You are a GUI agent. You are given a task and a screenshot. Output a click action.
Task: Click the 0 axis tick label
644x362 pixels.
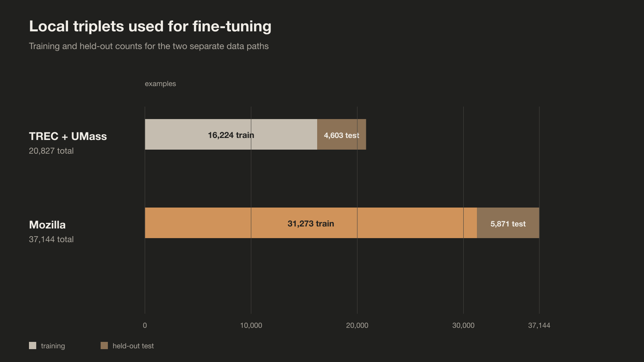(145, 325)
